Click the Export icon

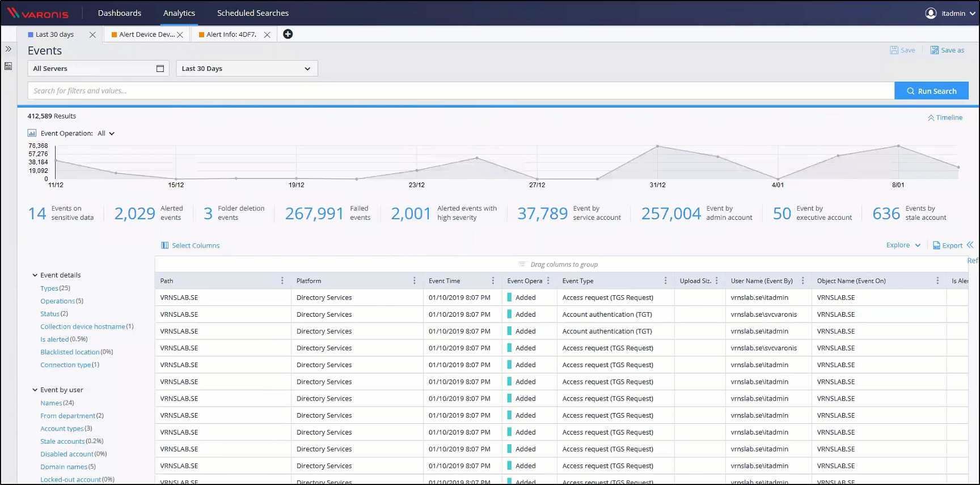[x=936, y=245]
